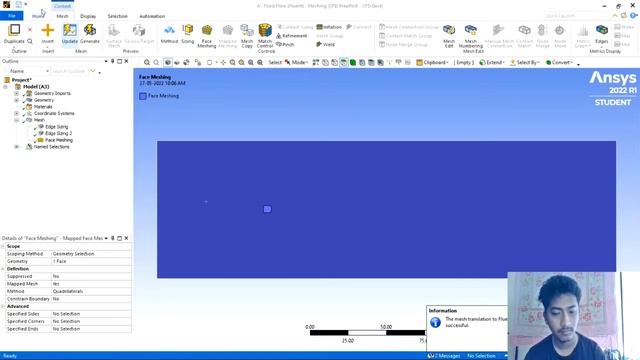Click the pan arrows icon in graphics toolbar
This screenshot has height=360, width=640.
[223, 62]
